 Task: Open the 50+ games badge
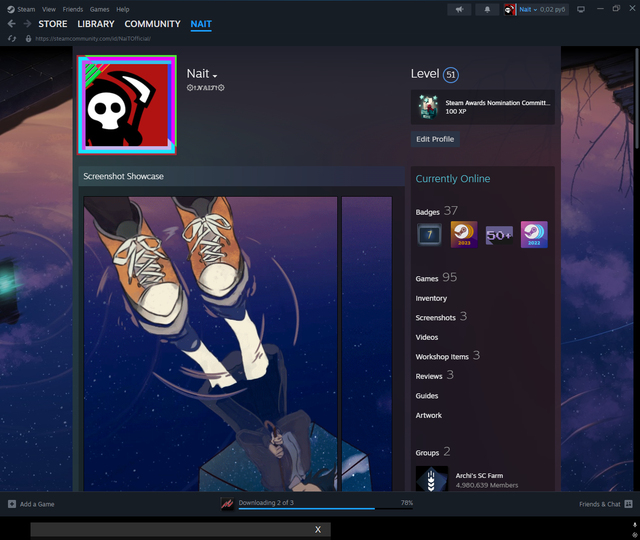(499, 235)
